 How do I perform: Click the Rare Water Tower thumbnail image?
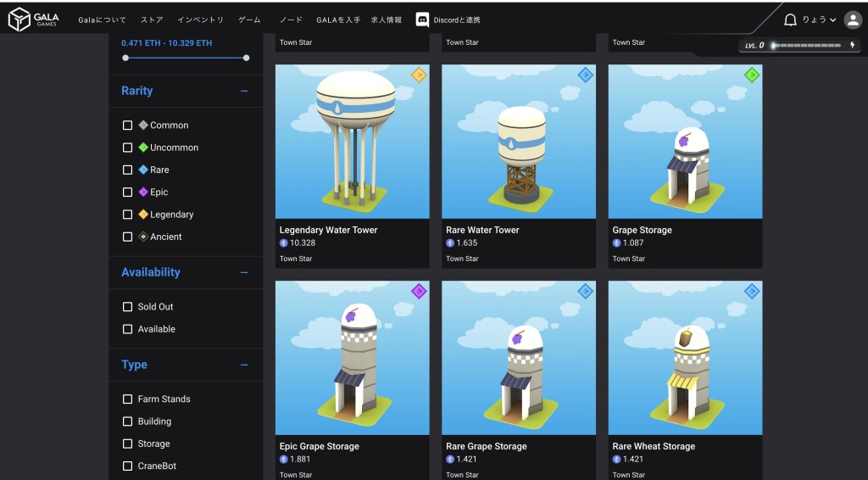click(519, 142)
